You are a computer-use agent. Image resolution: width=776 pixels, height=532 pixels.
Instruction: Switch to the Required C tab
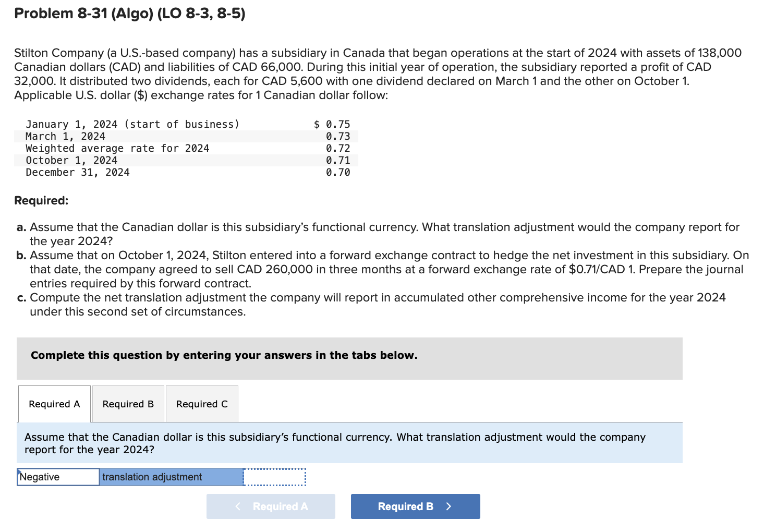pyautogui.click(x=201, y=404)
